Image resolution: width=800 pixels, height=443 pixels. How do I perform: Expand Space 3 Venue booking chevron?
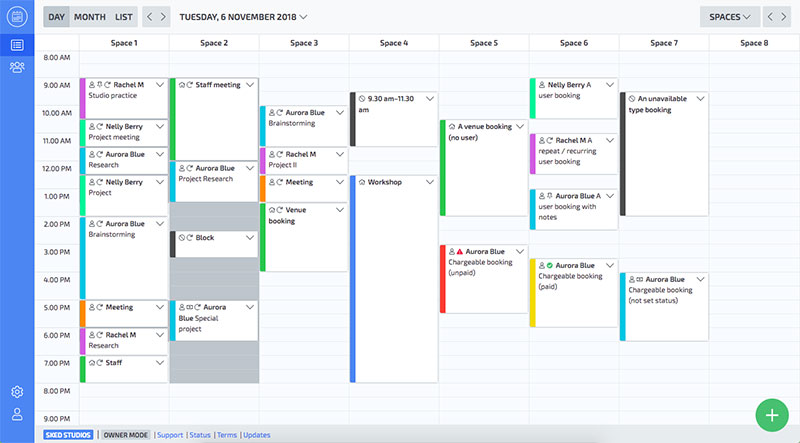point(340,210)
